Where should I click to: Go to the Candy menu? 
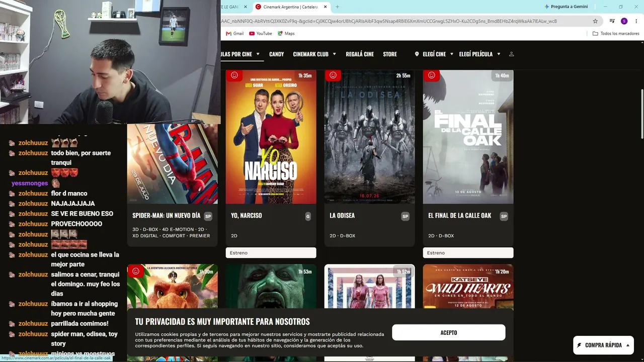(277, 54)
